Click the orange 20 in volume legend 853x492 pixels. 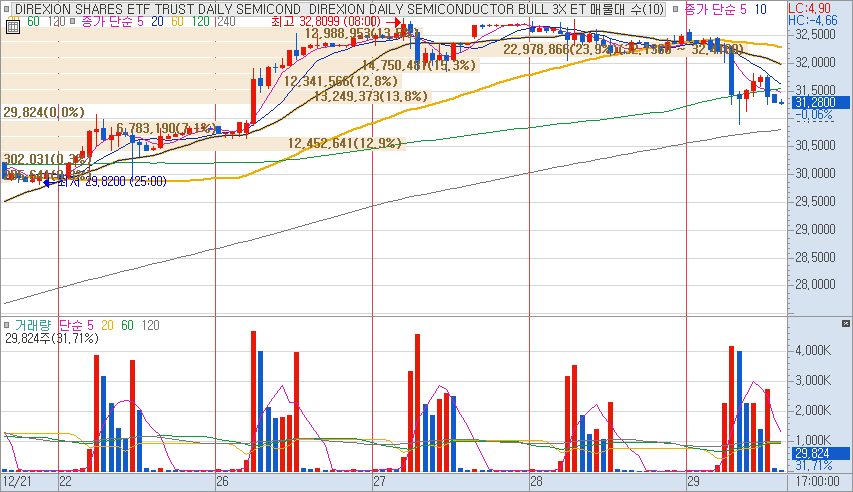[x=107, y=325]
